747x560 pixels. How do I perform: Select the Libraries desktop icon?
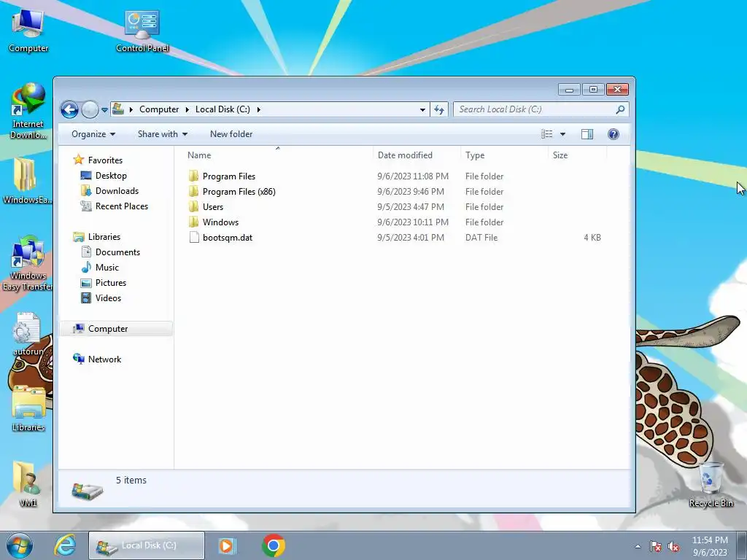click(x=28, y=408)
